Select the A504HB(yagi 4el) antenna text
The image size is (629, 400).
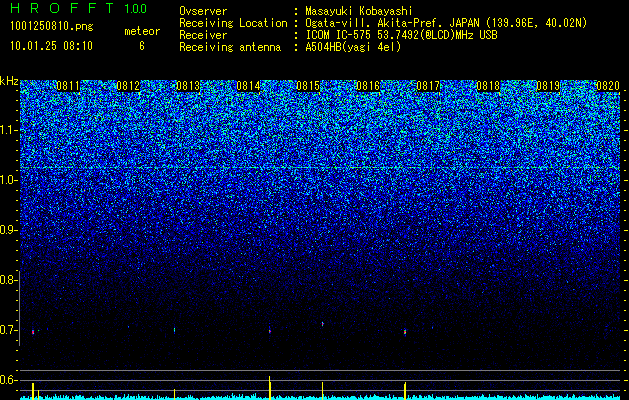[x=353, y=47]
